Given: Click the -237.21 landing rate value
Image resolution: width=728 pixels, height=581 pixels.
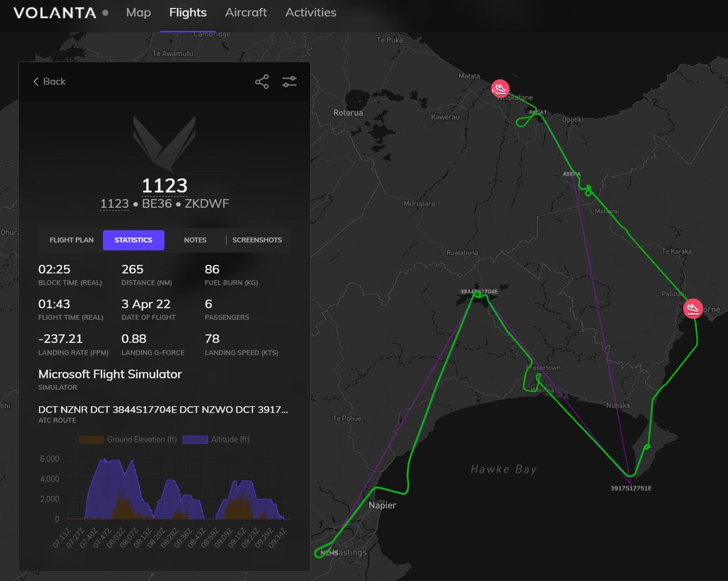Looking at the screenshot, I should pos(60,338).
